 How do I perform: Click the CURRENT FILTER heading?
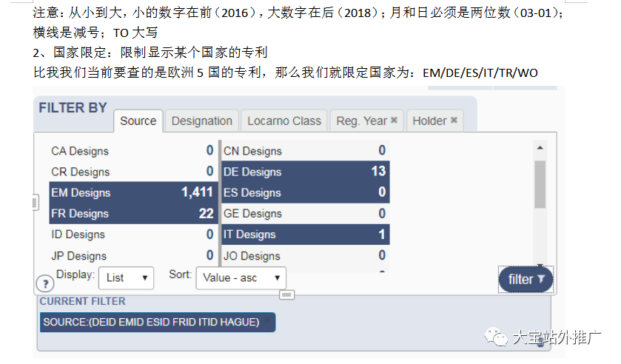pyautogui.click(x=82, y=301)
